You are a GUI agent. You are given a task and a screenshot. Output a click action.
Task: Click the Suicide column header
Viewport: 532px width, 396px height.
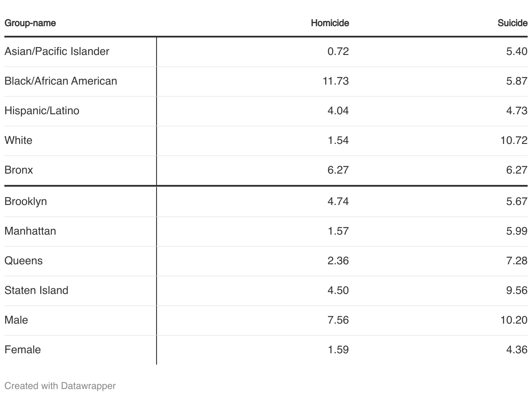(x=512, y=23)
